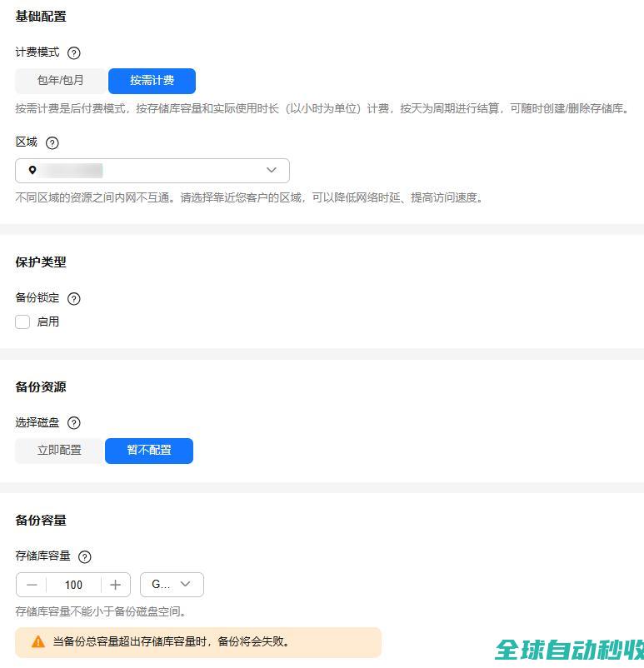644x668 pixels.
Task: Expand the region dropdown chevron
Action: 272,171
